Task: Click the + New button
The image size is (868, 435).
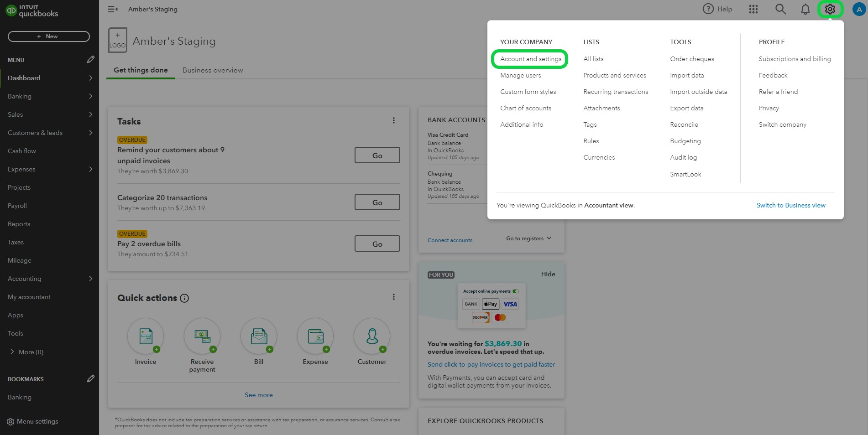Action: pyautogui.click(x=49, y=36)
